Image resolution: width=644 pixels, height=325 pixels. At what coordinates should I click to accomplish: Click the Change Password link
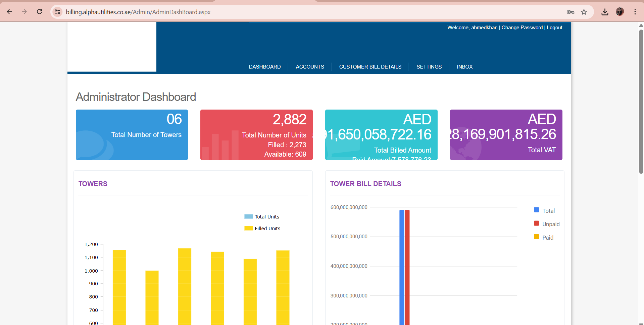pos(522,28)
